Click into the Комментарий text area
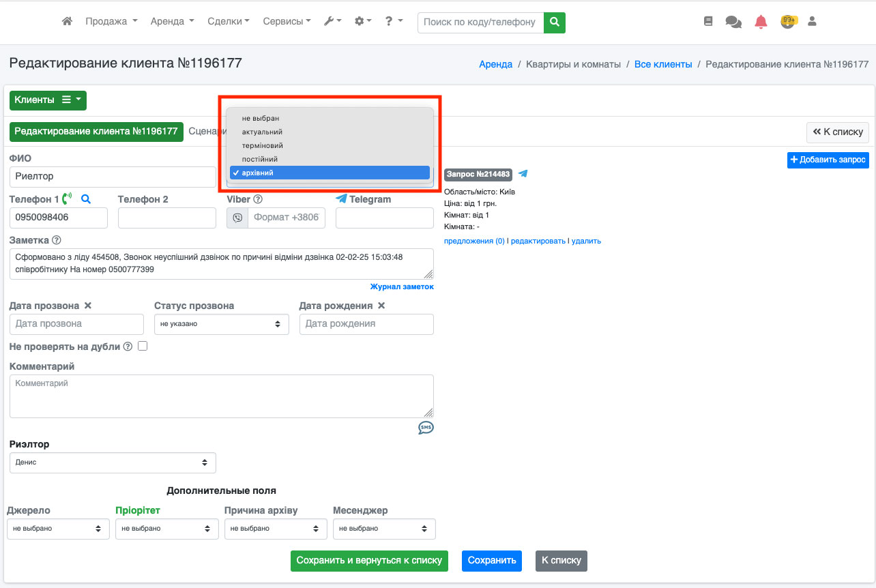Image resolution: width=876 pixels, height=588 pixels. [x=221, y=396]
